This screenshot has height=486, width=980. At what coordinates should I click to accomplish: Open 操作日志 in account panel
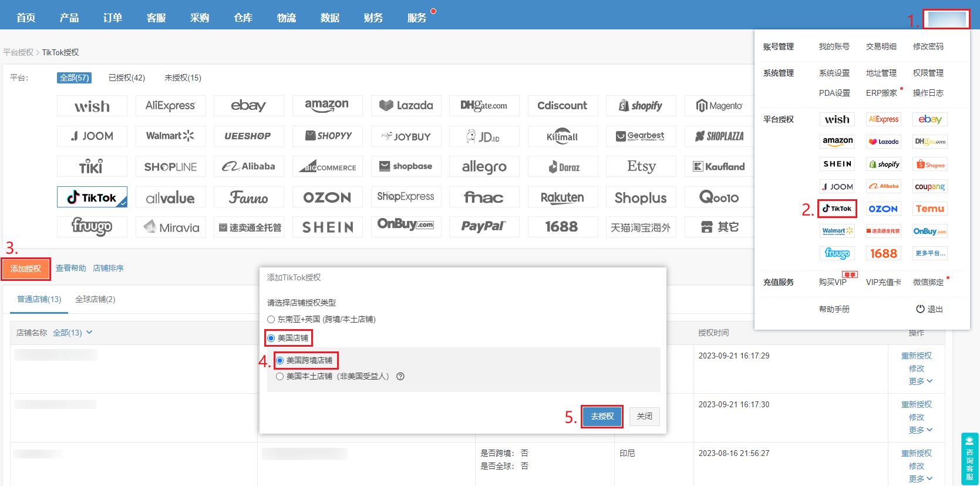pyautogui.click(x=928, y=93)
